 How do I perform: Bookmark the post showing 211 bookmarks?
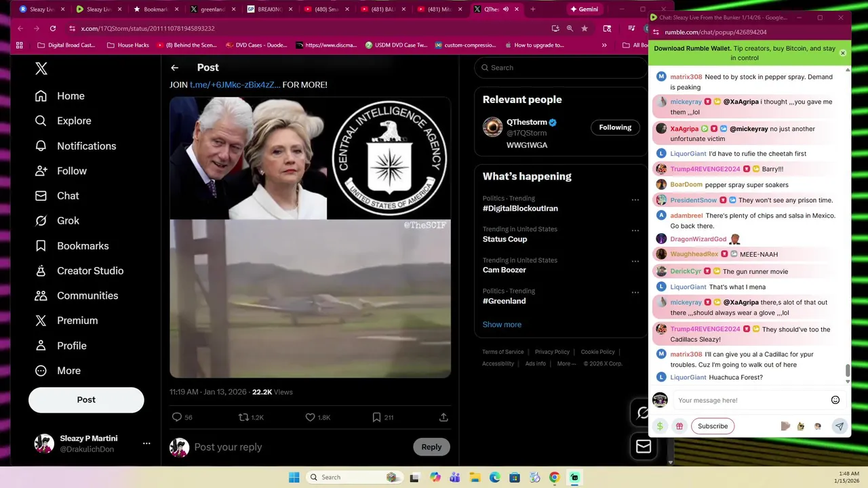tap(382, 418)
